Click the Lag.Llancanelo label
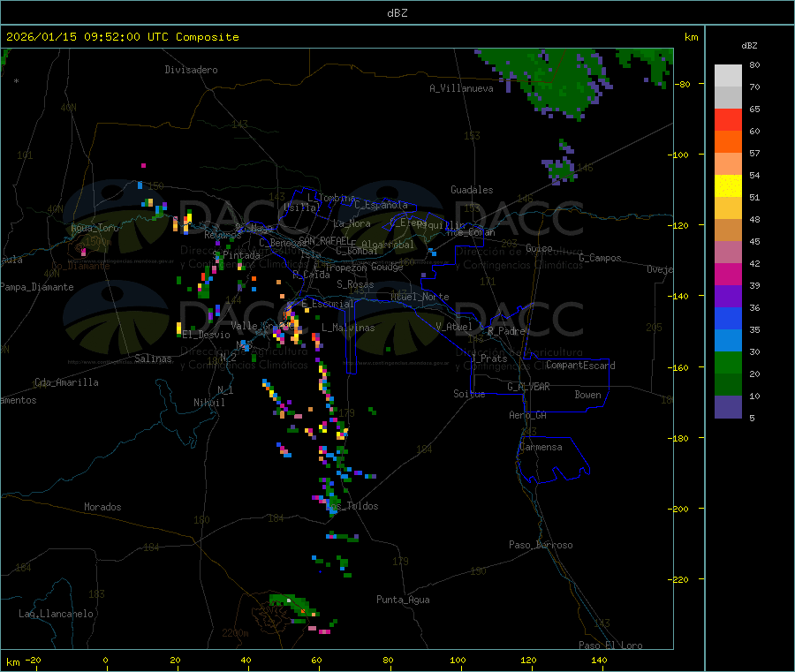The image size is (795, 672). [x=56, y=614]
